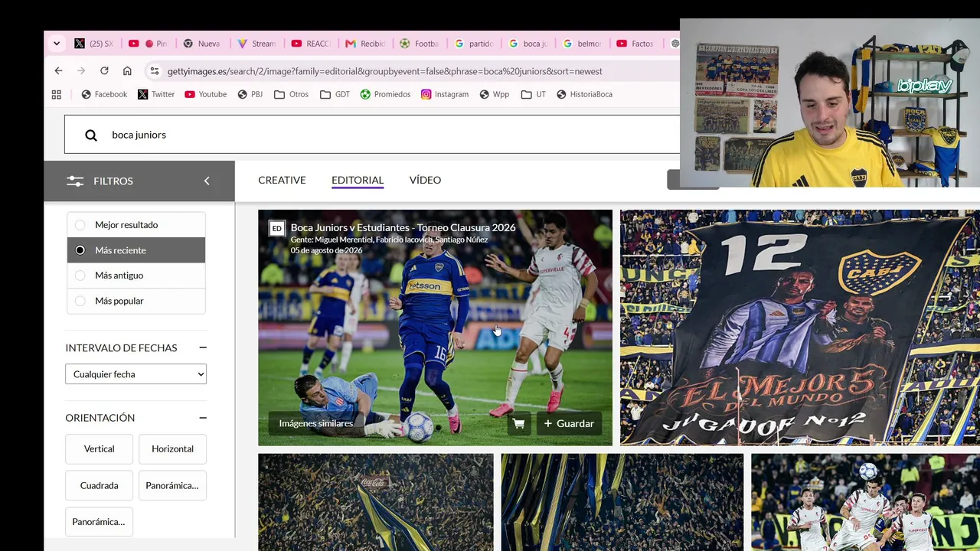Image resolution: width=980 pixels, height=551 pixels.
Task: Switch to the X (25) browser tab
Action: pyautogui.click(x=94, y=44)
